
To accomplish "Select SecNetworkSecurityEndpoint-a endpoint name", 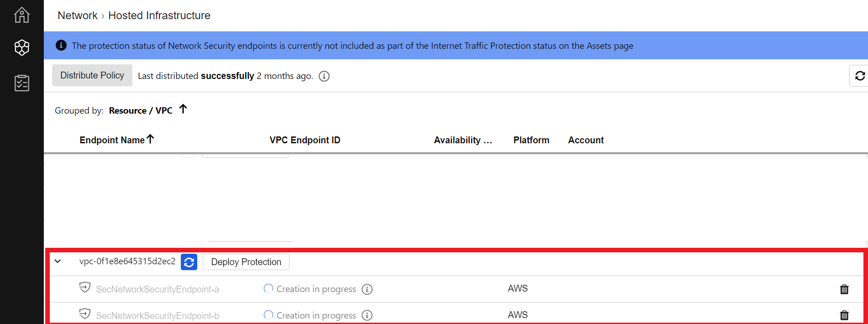I will click(x=158, y=289).
